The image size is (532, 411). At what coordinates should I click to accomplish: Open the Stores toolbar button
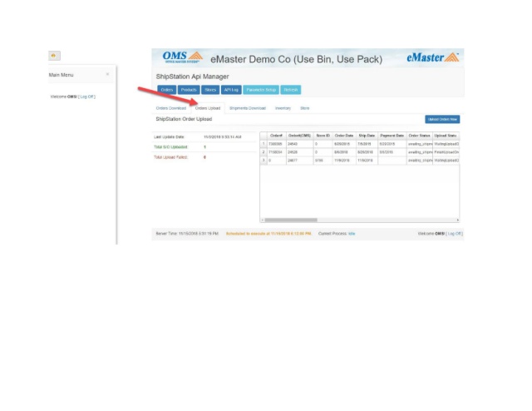(210, 90)
